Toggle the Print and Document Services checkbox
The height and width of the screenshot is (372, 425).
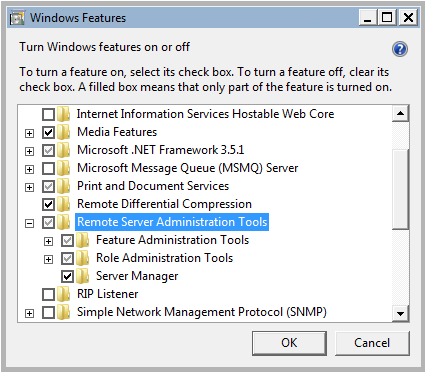point(48,187)
